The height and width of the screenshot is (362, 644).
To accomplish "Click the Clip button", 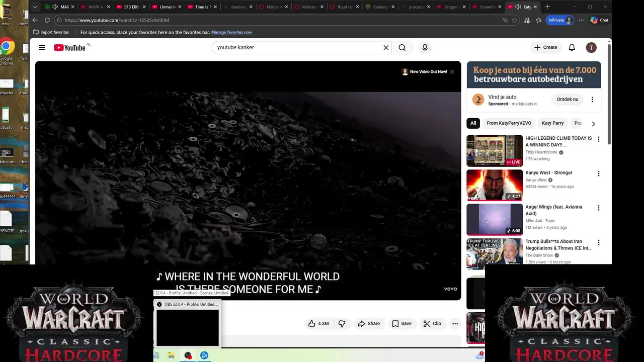I will click(432, 324).
